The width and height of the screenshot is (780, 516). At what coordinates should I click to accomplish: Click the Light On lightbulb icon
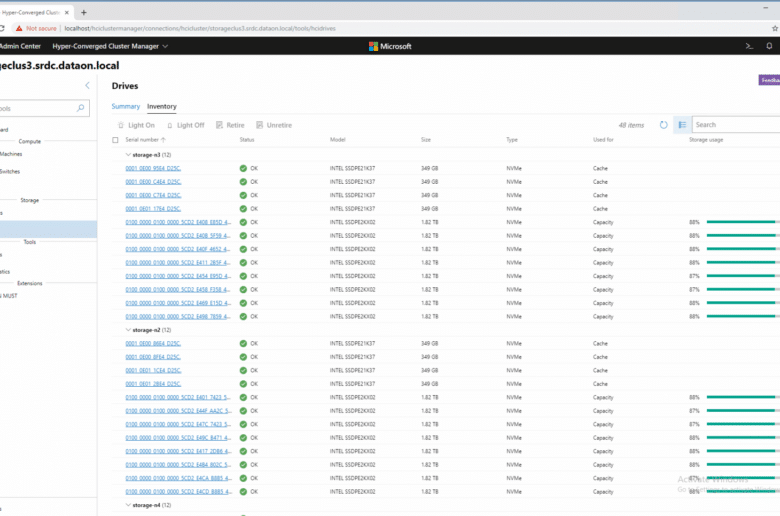click(121, 125)
